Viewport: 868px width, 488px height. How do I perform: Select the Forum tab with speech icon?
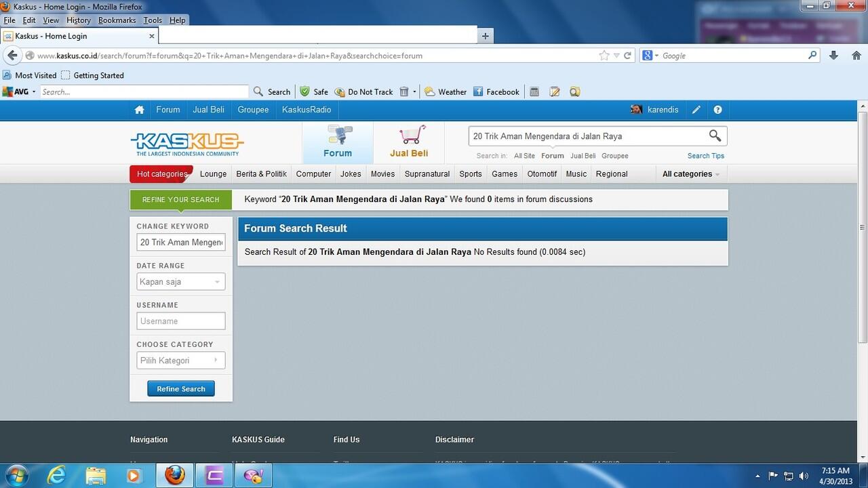pyautogui.click(x=338, y=142)
